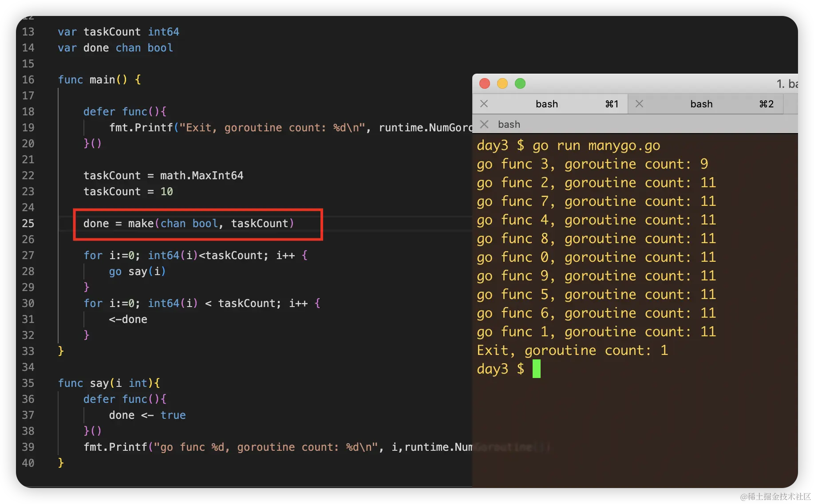
Task: Place cursor on the highlighted make(chan bool) line
Action: coord(189,223)
